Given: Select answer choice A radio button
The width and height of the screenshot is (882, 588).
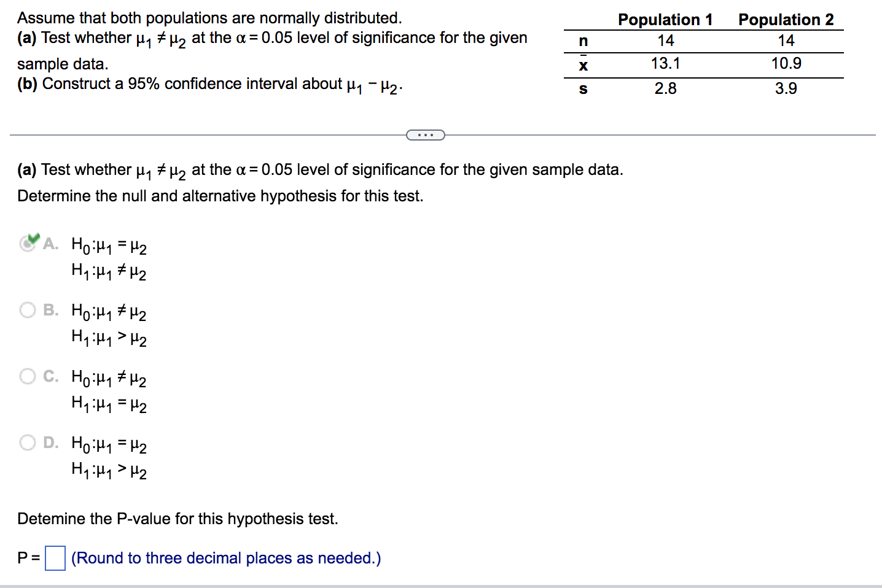Looking at the screenshot, I should click(27, 244).
